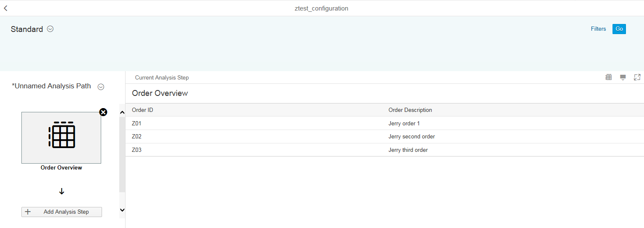The width and height of the screenshot is (644, 228).
Task: Click the path panel vertical scrollbar track
Action: (122, 154)
